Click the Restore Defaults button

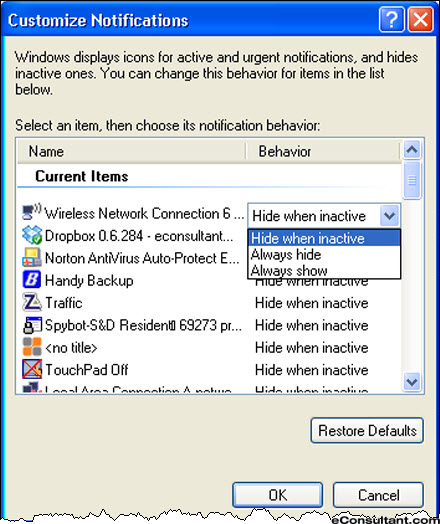pos(367,430)
